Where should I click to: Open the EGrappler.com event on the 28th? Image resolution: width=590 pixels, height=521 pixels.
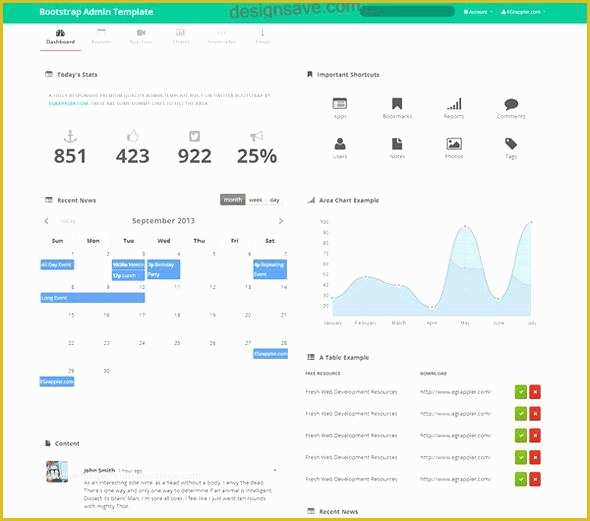coord(271,354)
